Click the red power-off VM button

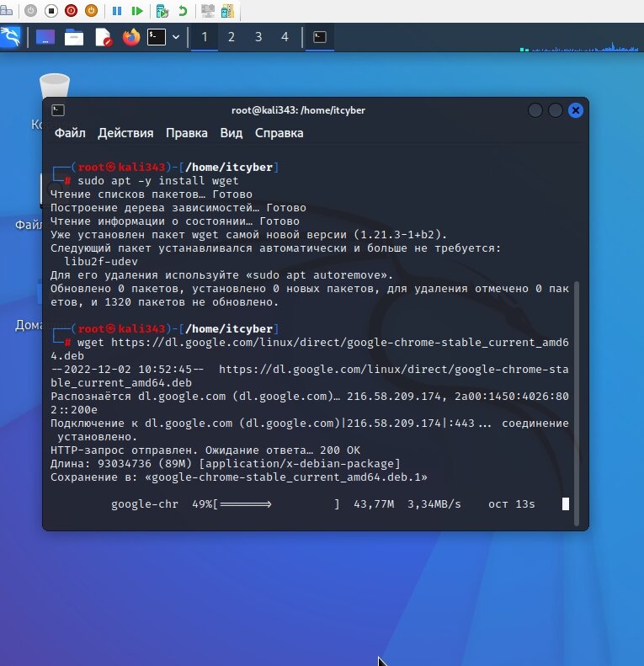(x=71, y=11)
